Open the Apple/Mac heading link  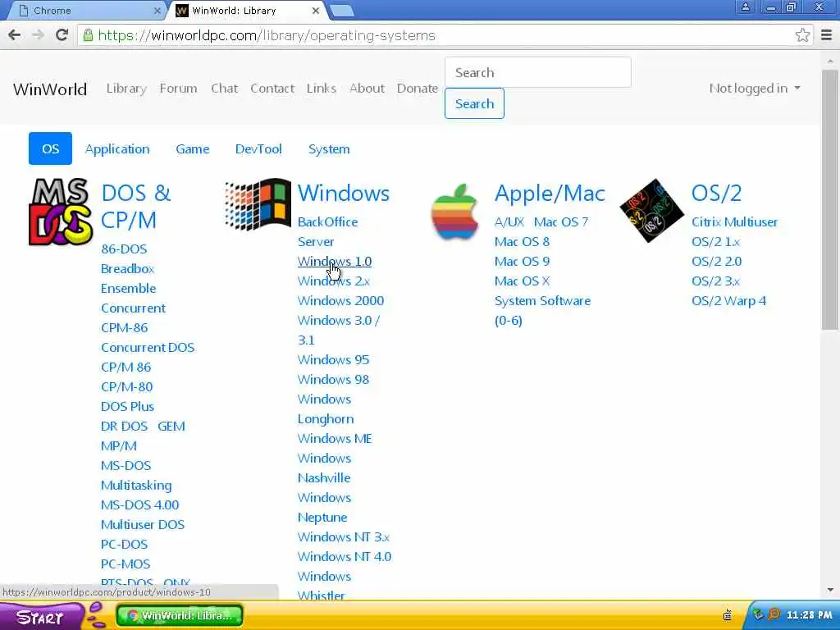click(550, 194)
